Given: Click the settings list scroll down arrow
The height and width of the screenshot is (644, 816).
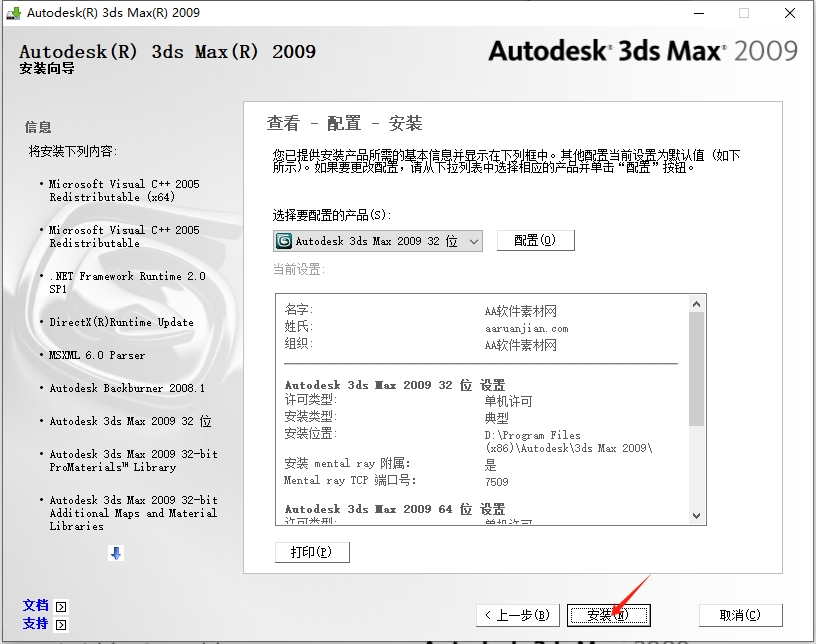Looking at the screenshot, I should [x=697, y=514].
